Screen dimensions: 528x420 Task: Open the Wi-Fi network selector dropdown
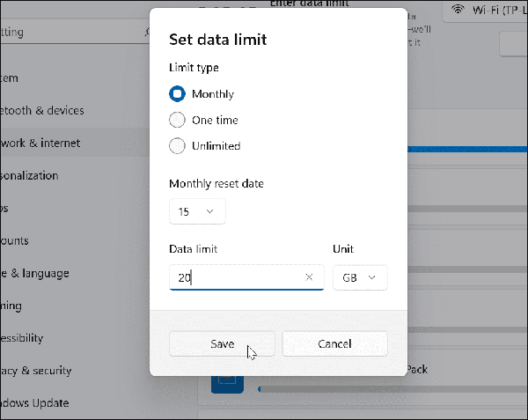coord(487,11)
